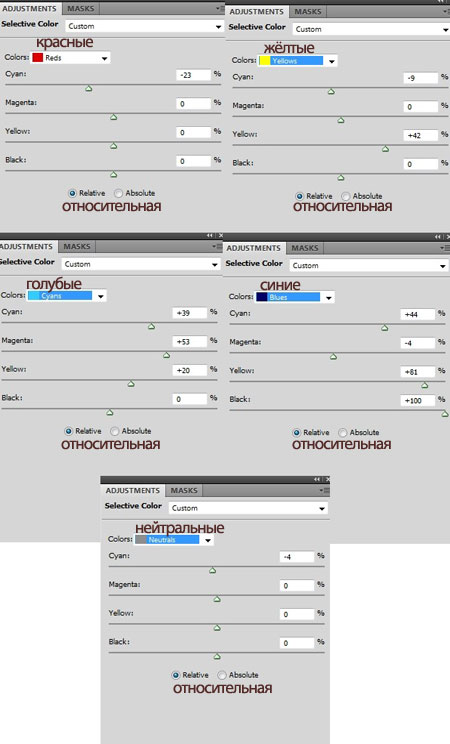This screenshot has width=450, height=744.
Task: Switch to Masks tab in Reds panel
Action: click(81, 9)
